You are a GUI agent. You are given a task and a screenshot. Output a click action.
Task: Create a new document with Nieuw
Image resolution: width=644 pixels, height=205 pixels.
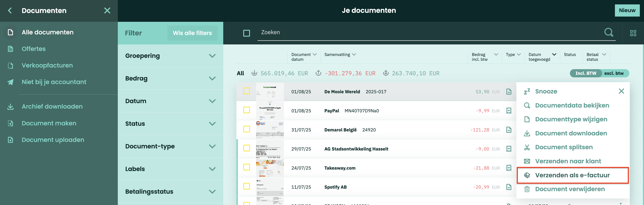click(x=627, y=10)
